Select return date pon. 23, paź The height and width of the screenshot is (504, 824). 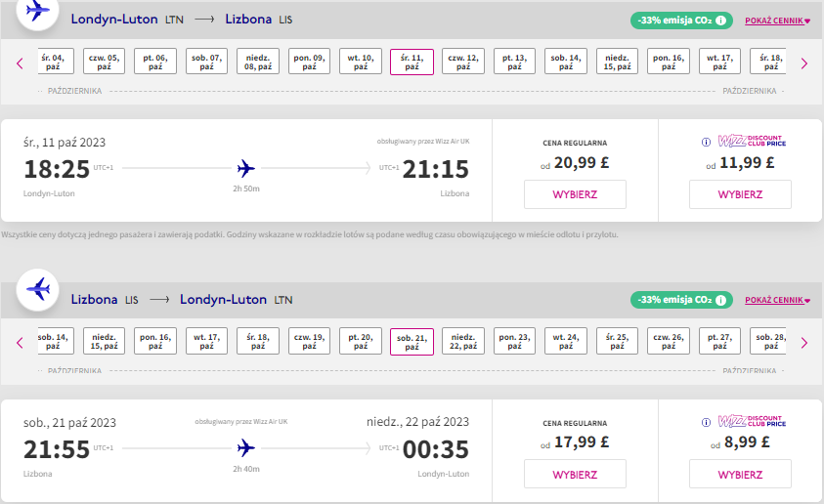click(x=514, y=341)
